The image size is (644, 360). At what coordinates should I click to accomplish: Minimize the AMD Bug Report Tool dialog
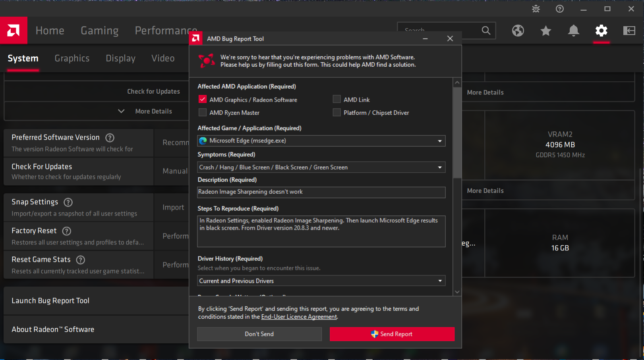[x=425, y=39]
